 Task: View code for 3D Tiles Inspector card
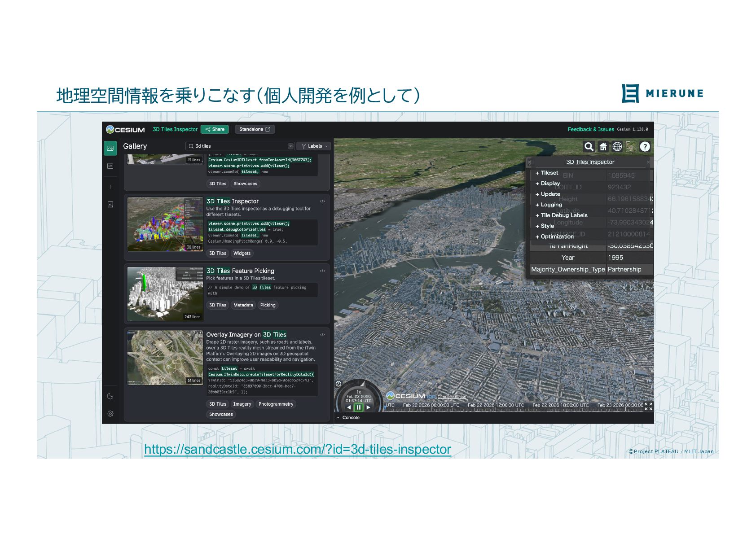(322, 201)
